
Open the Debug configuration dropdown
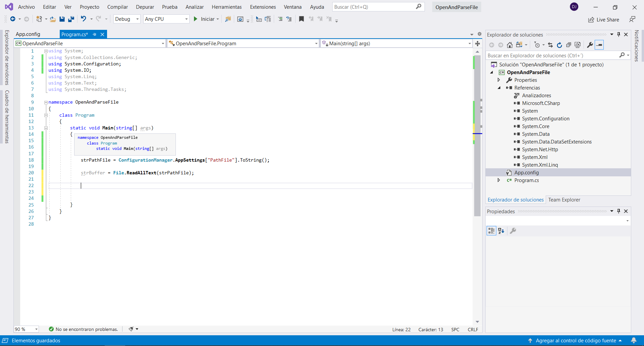click(127, 19)
